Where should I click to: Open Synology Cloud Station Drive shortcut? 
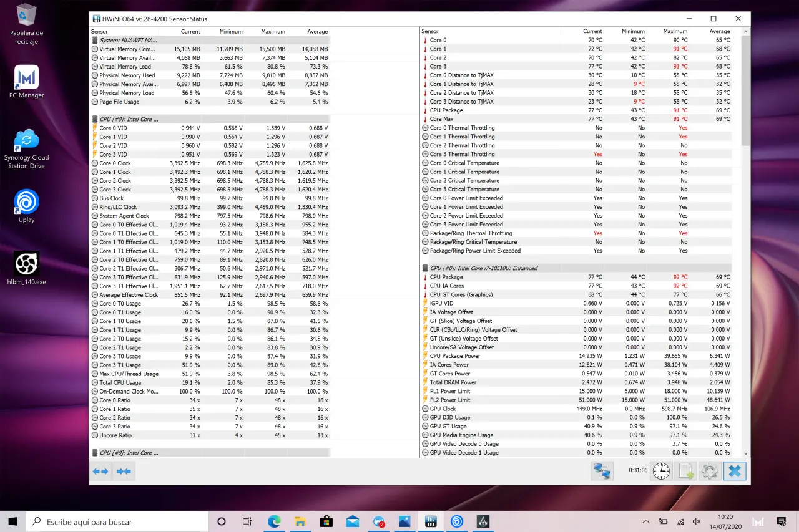tap(26, 148)
